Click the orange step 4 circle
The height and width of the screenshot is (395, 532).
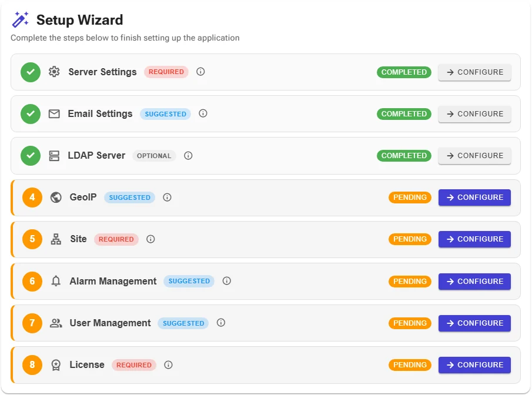[x=32, y=197]
